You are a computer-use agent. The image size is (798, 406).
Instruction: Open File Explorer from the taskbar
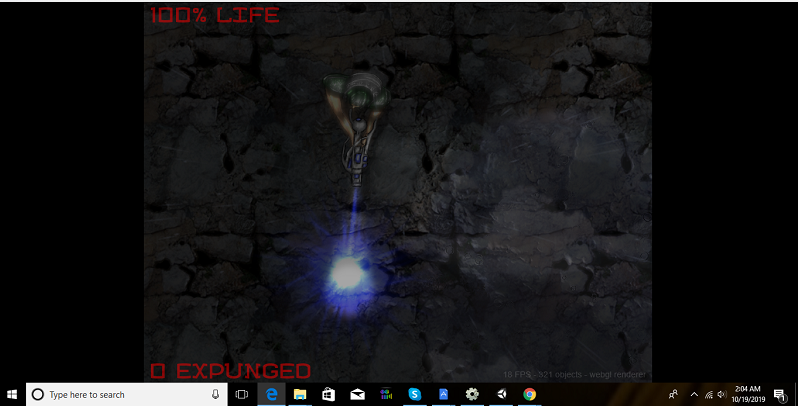click(300, 394)
